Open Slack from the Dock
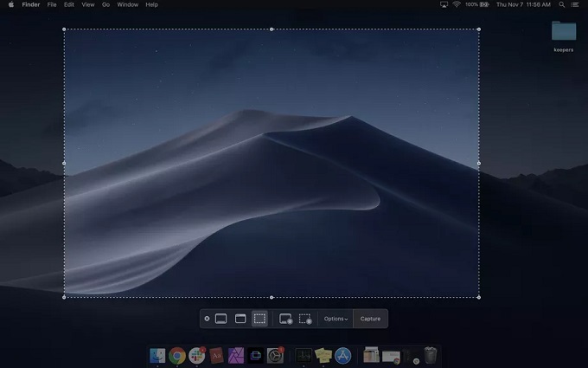This screenshot has height=368, width=588. coord(197,355)
